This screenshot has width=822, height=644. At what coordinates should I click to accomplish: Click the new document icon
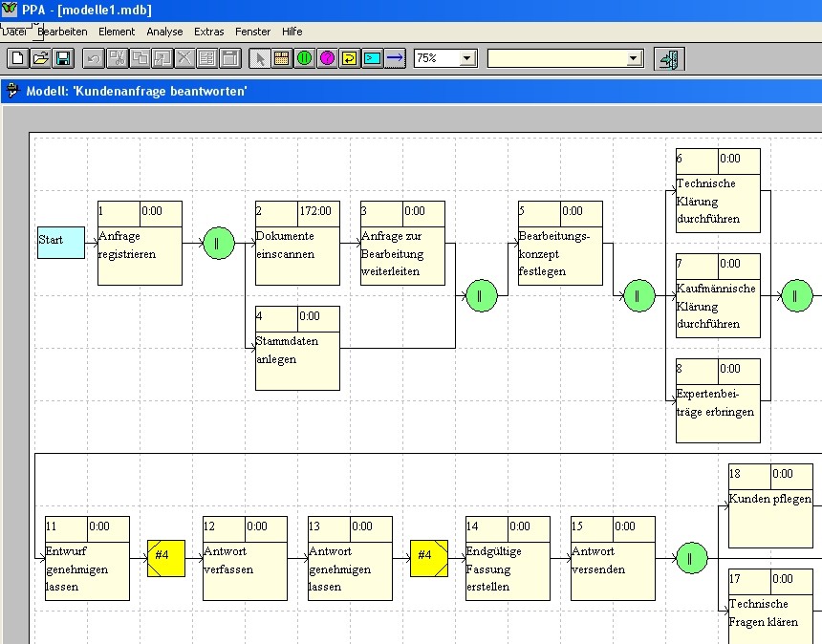coord(18,59)
